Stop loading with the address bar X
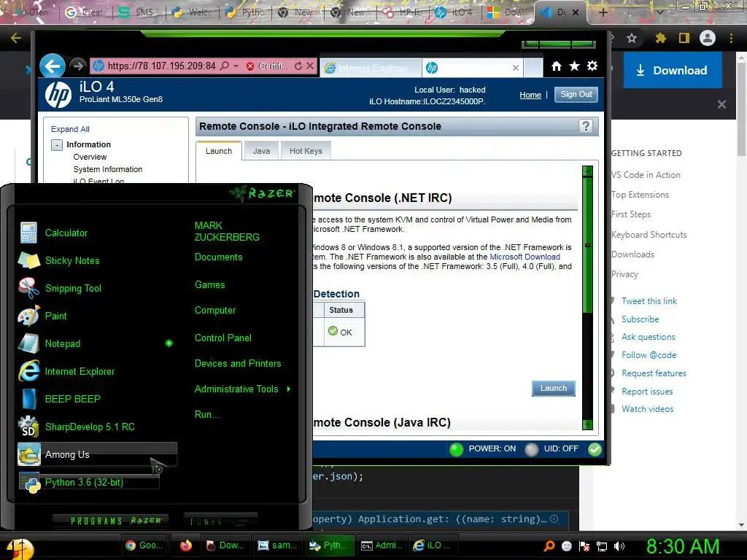747x560 pixels. (309, 66)
